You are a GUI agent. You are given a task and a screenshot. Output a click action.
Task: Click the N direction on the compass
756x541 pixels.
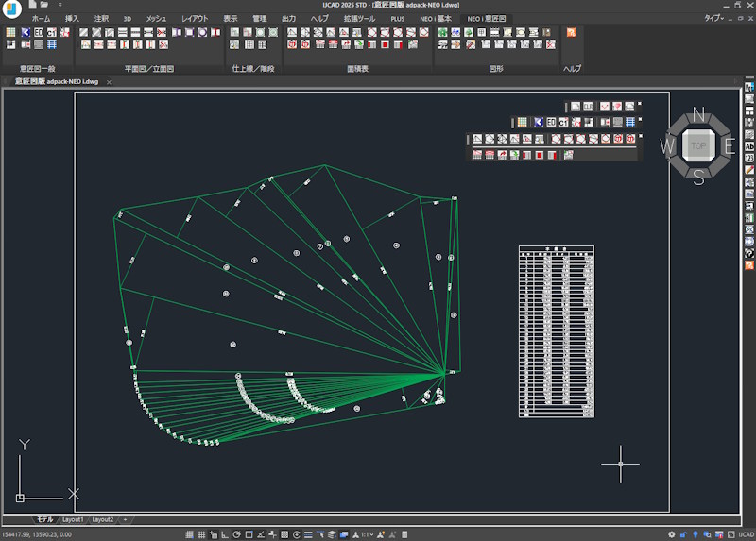click(698, 114)
